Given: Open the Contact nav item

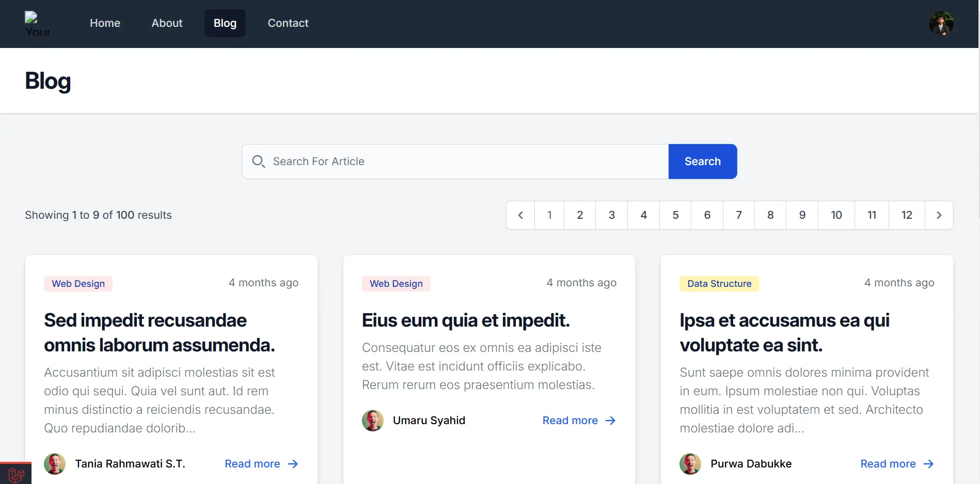Looking at the screenshot, I should pyautogui.click(x=288, y=23).
